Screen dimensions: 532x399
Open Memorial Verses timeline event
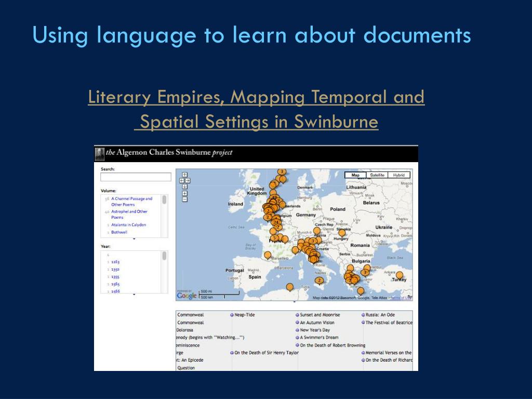coord(387,353)
